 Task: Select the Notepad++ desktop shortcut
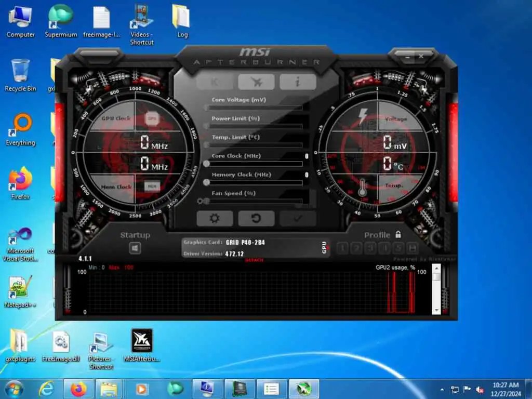click(x=20, y=292)
